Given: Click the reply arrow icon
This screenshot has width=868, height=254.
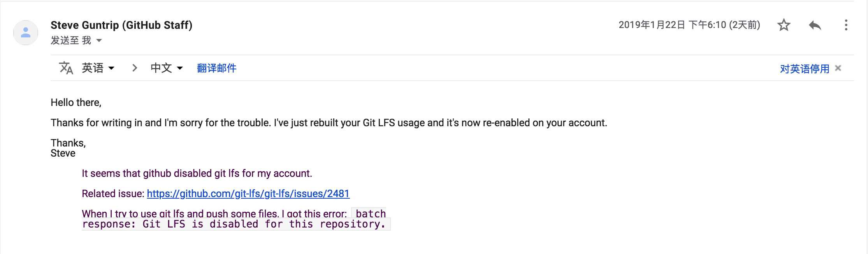Looking at the screenshot, I should (x=815, y=25).
